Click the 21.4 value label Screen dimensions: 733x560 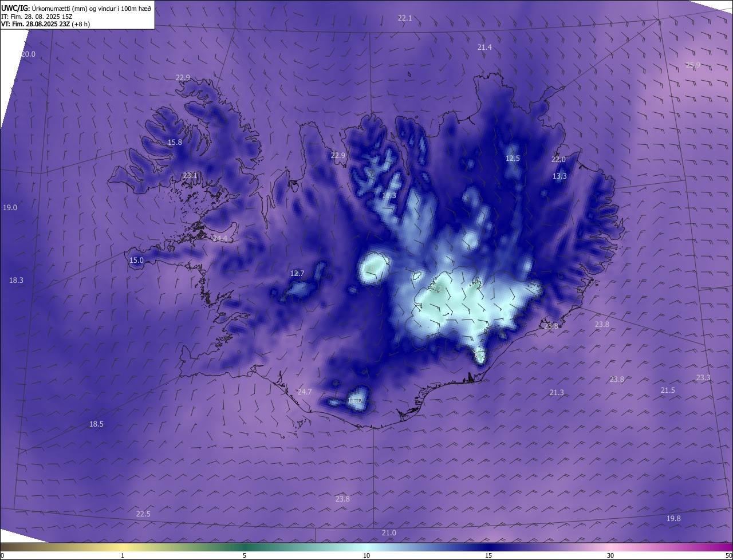[484, 47]
